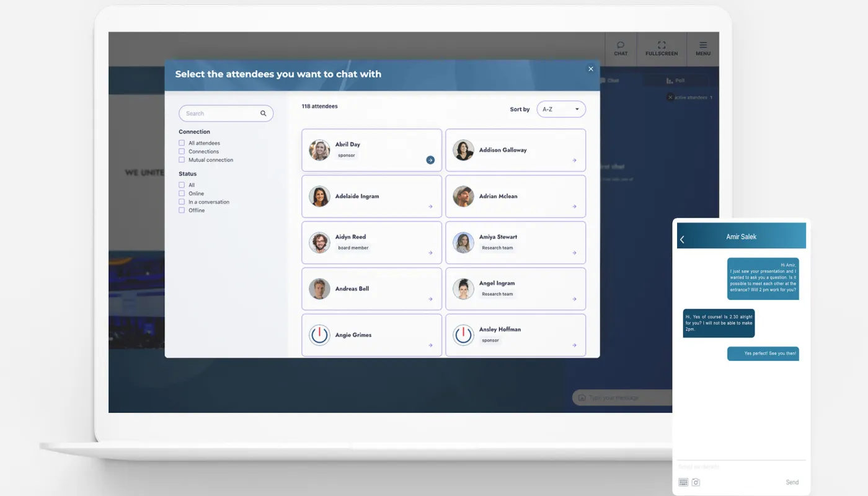Enter Fullscreen mode via top bar icon

tap(662, 48)
